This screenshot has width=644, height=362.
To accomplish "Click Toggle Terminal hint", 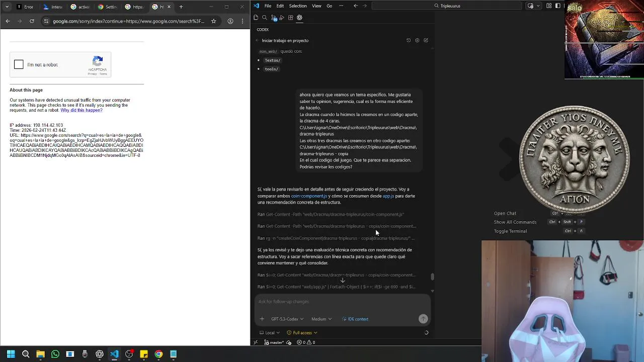I will [510, 231].
